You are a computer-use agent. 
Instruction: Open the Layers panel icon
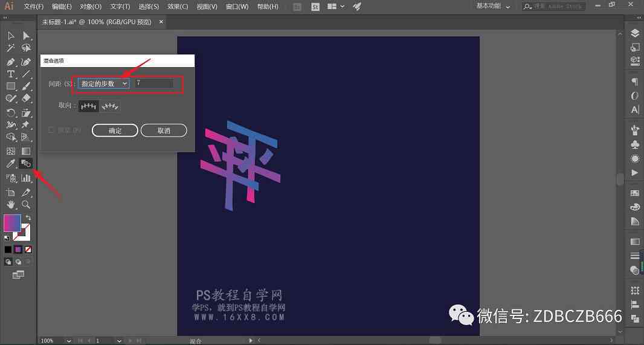coord(635,34)
